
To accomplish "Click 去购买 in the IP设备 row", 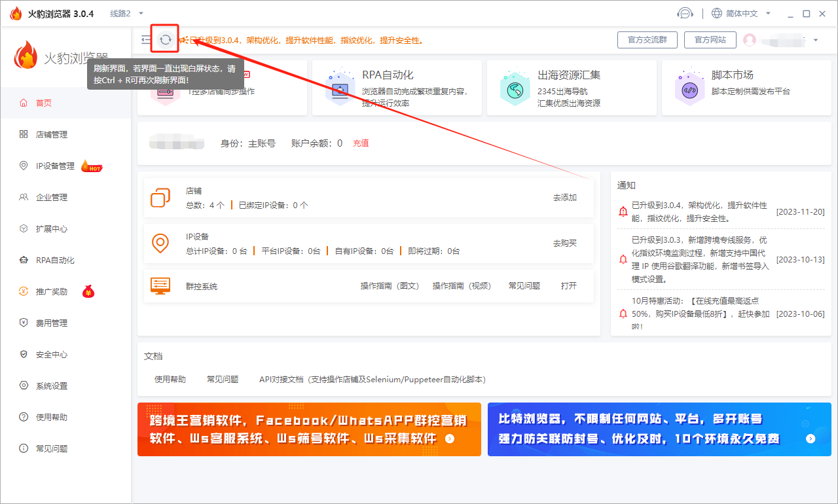I will (x=565, y=243).
